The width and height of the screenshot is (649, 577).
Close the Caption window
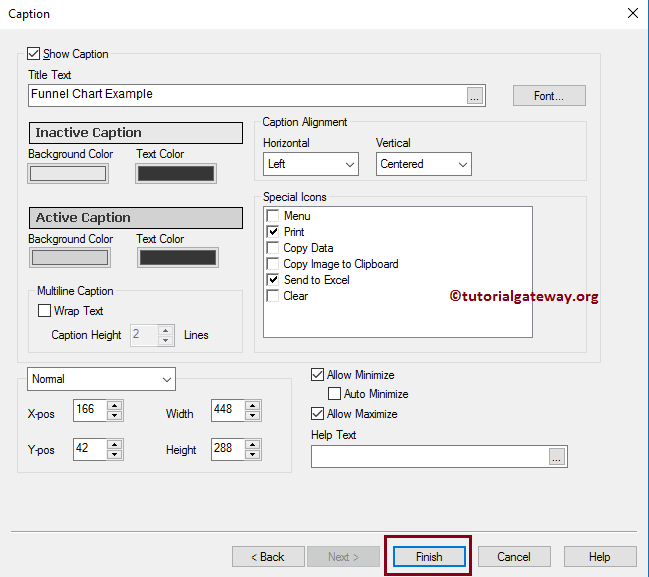[x=632, y=13]
